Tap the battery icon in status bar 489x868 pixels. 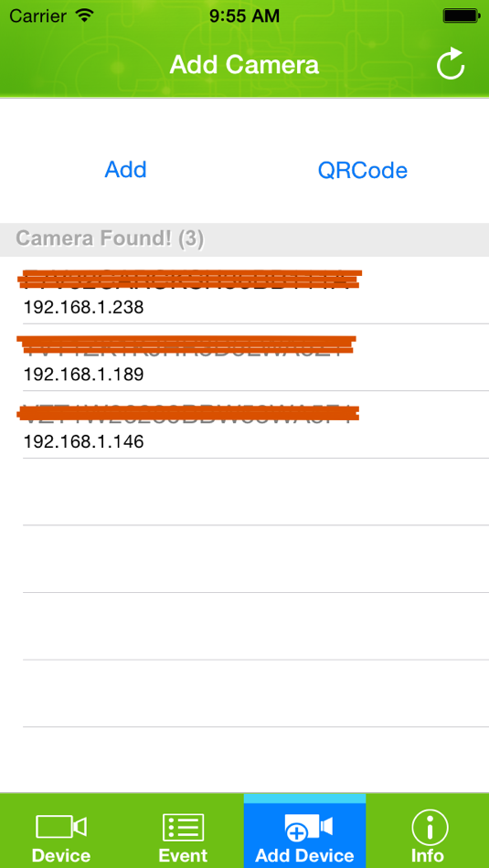(x=461, y=16)
